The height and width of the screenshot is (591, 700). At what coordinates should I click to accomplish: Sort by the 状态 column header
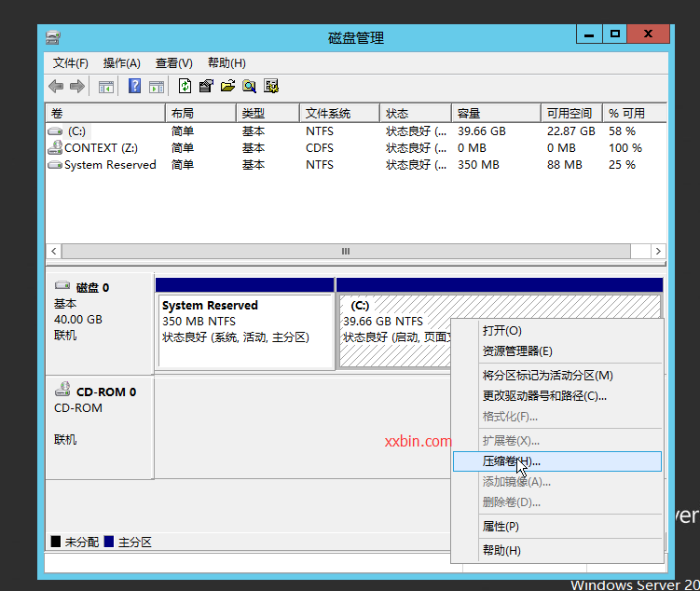[x=416, y=113]
